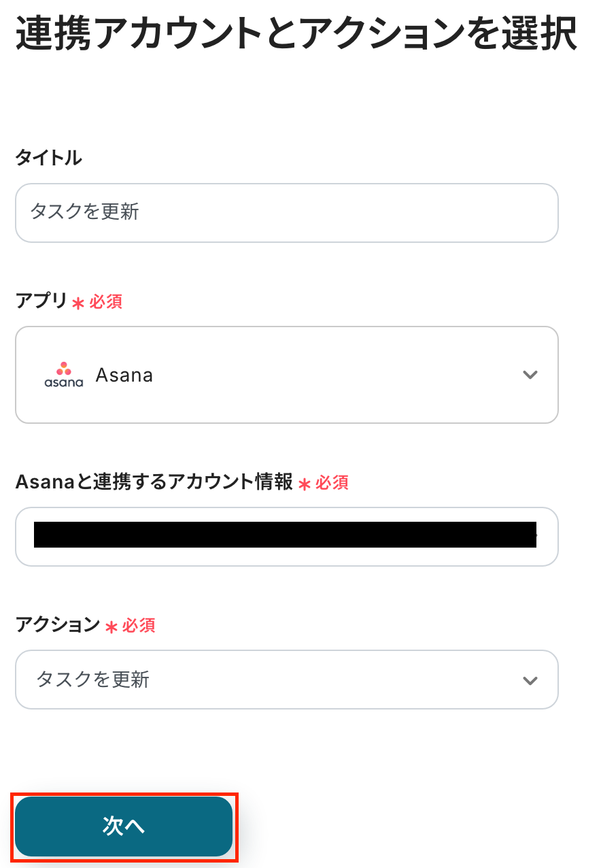Screen dimensions: 601x868
Task: Expand the Asana app dropdown chevron
Action: 530,375
